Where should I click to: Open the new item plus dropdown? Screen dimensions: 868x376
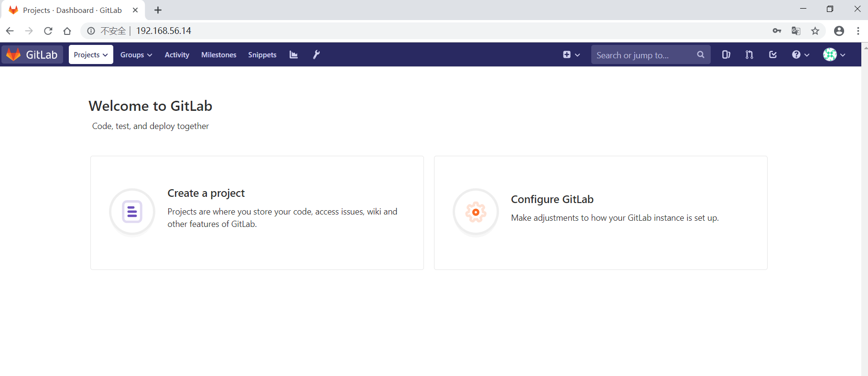coord(571,54)
